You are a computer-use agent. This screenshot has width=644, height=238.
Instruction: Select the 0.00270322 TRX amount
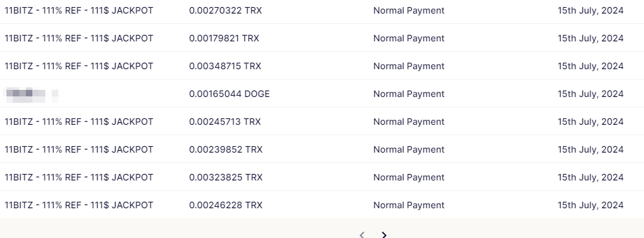click(x=226, y=11)
